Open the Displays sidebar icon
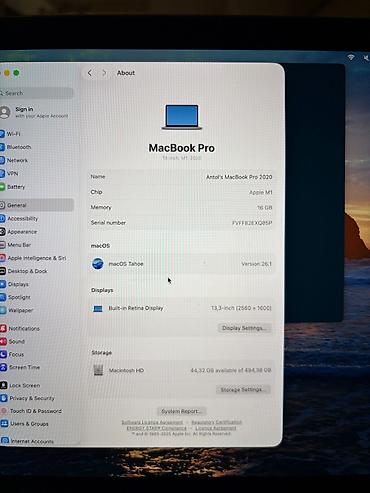 (2, 284)
